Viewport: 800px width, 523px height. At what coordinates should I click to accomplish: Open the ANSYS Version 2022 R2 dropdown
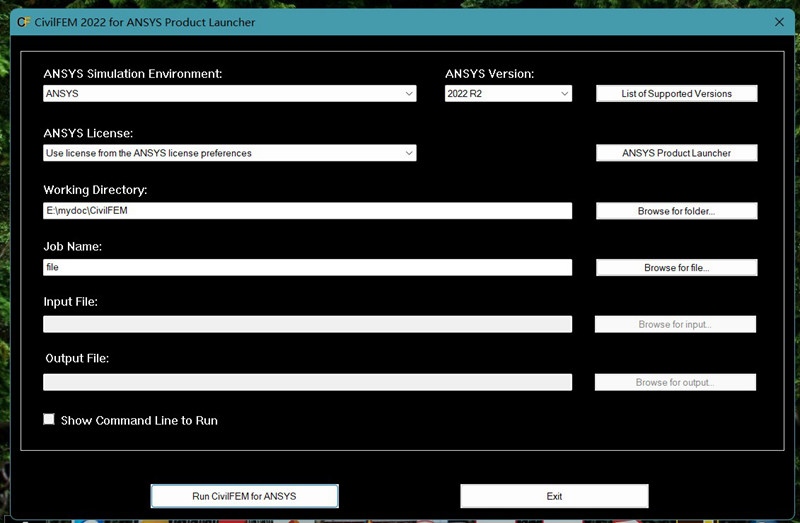pos(508,93)
